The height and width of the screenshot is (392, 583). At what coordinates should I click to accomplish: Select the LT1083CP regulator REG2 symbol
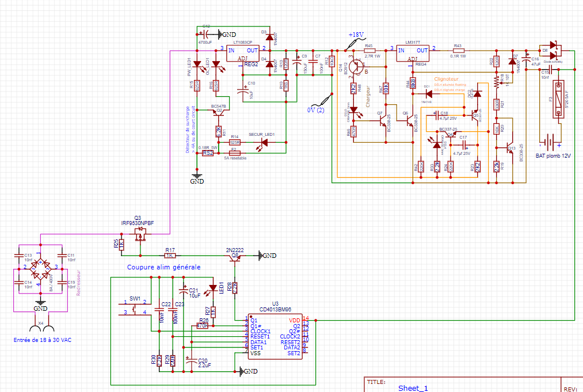coord(243,53)
